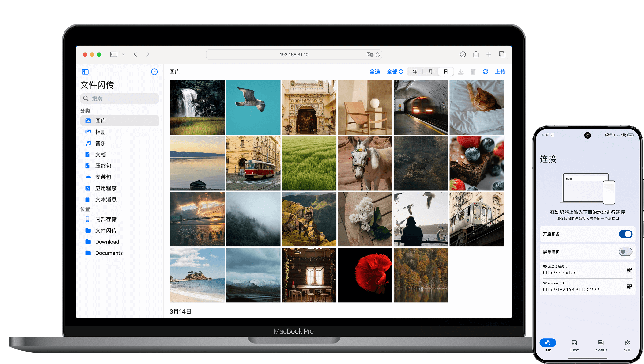Image resolution: width=644 pixels, height=364 pixels.
Task: Open the red tram photo thumbnail
Action: [253, 163]
